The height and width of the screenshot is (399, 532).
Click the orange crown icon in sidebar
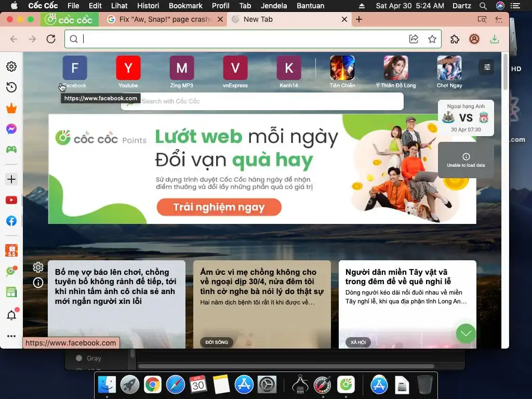[11, 109]
